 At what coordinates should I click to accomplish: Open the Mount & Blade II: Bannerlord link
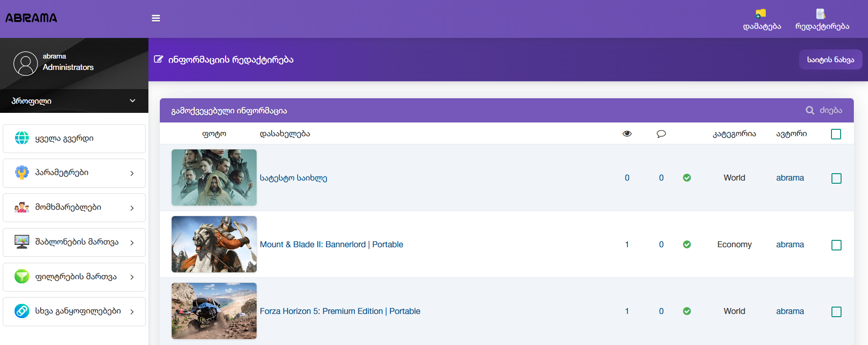[331, 244]
